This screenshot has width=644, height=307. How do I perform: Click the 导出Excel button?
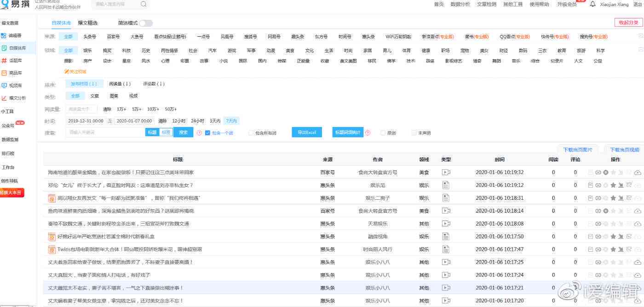tap(307, 133)
